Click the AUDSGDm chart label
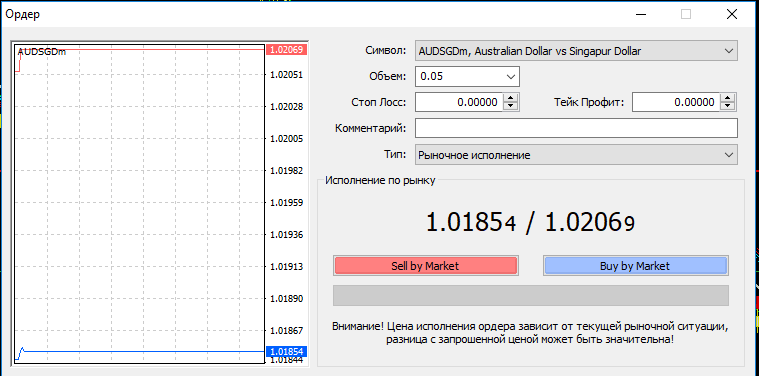The width and height of the screenshot is (759, 376). point(42,52)
